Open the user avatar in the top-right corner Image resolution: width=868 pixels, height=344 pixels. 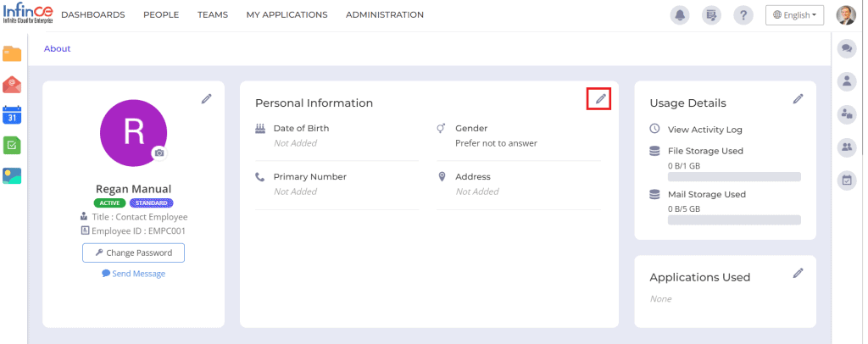coord(845,15)
